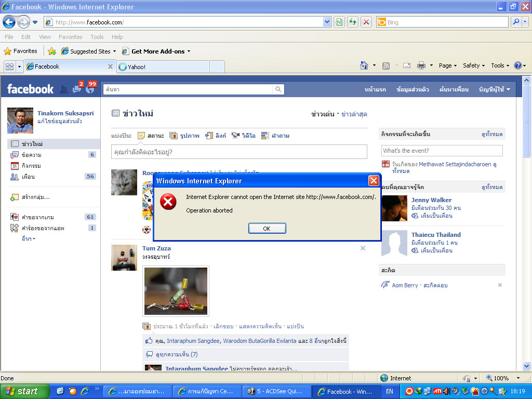
Task: Open Jenny Walker's profile link
Action: click(431, 200)
